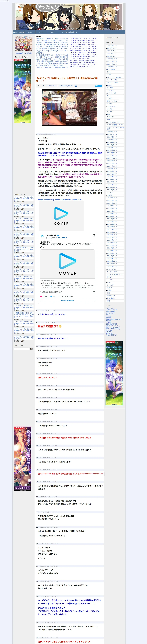The height and width of the screenshot is (644, 147).
Task: Click the Hatena bookmark B! icon
Action: pyautogui.click(x=76, y=86)
